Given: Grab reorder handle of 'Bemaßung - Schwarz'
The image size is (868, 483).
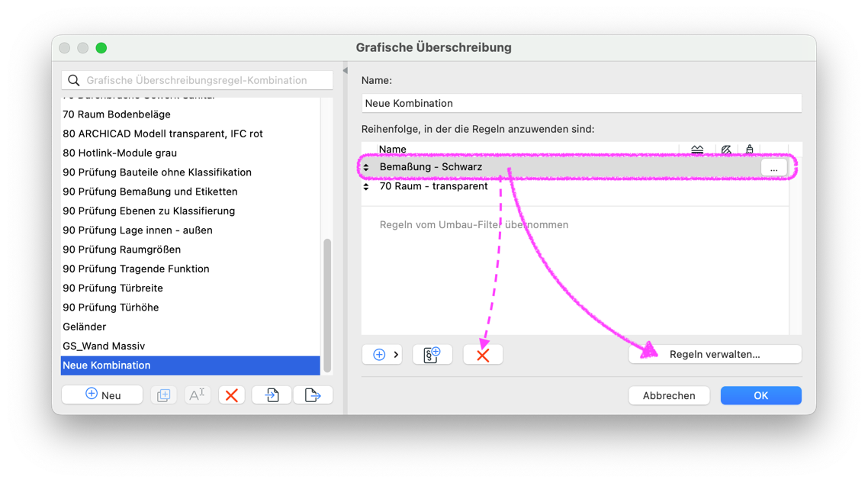Looking at the screenshot, I should (x=366, y=167).
